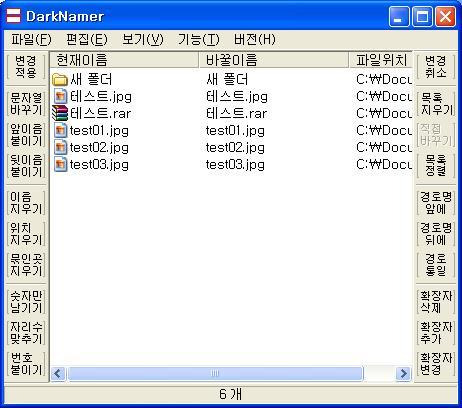Image resolution: width=462 pixels, height=408 pixels.
Task: Open the 파일(F) menu
Action: [x=31, y=39]
